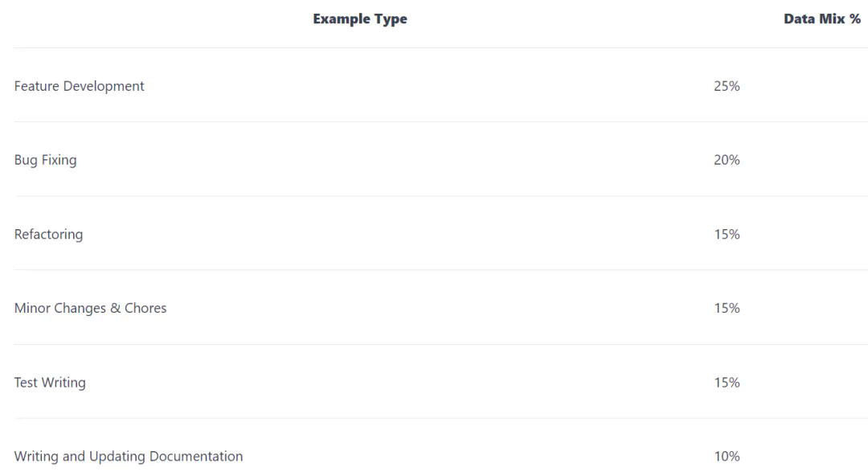Click the 10% value for Documentation
868x476 pixels.
coord(727,457)
